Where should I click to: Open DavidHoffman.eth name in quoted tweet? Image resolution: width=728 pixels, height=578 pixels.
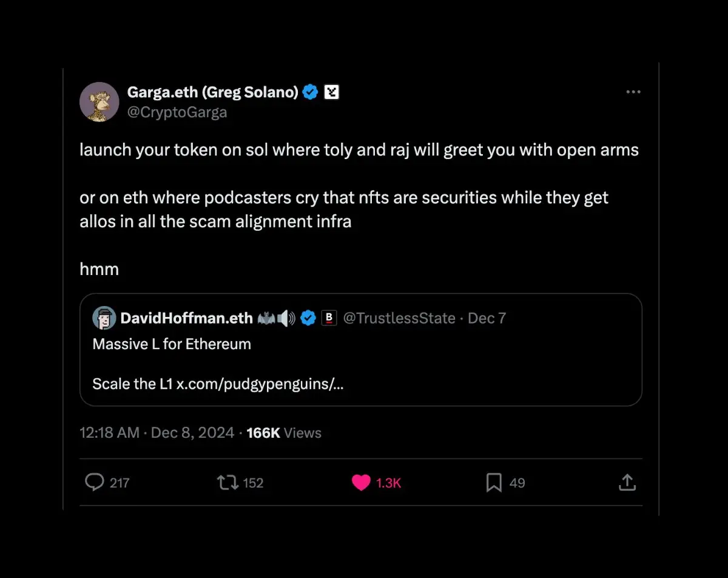[185, 318]
